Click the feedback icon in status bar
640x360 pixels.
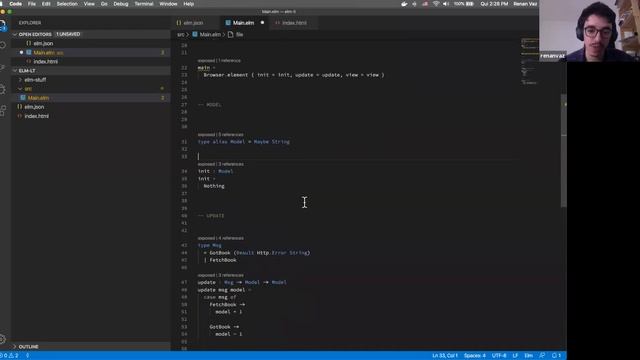(542, 356)
